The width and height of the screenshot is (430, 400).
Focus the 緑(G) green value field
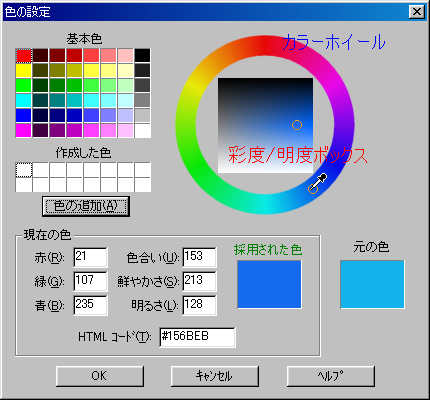pos(90,281)
